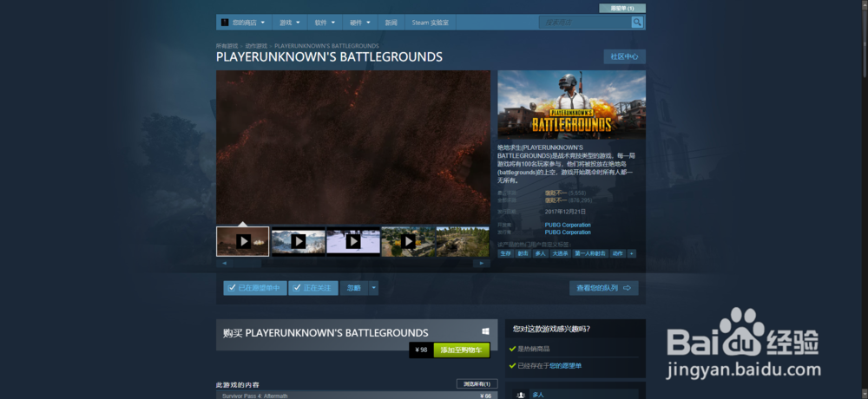Open the 新闻 tab
The image size is (868, 399).
(391, 23)
